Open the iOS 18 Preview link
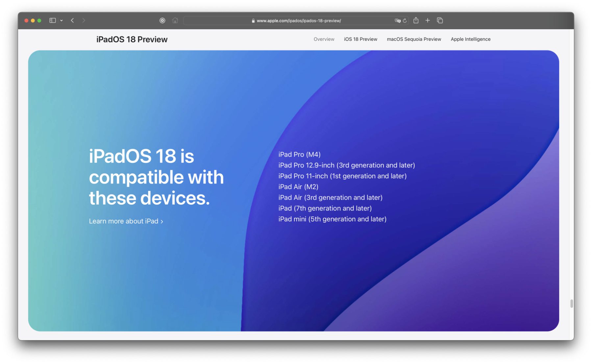 360,39
